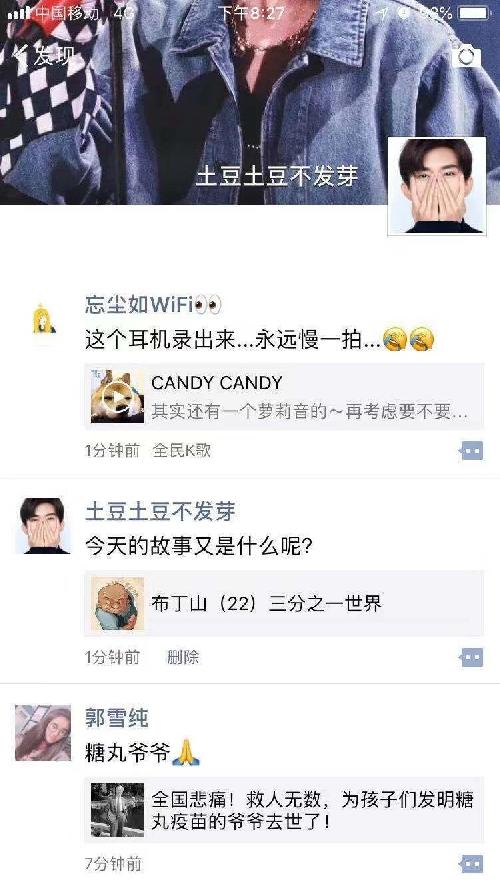
Task: Open comment menu on 忘尘如WiFi's post
Action: click(471, 451)
